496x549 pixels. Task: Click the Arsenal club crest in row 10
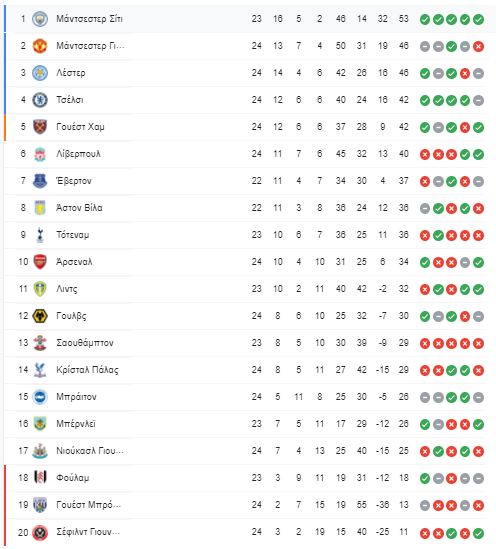(x=40, y=262)
